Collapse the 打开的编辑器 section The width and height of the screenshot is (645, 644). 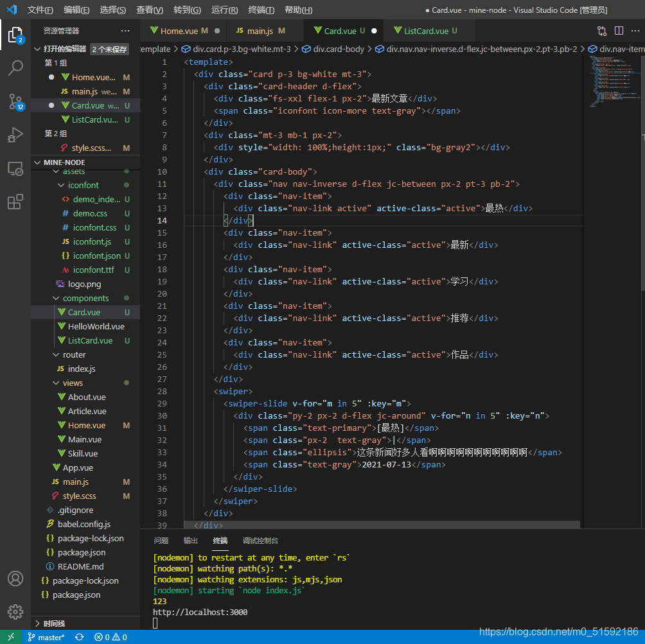[x=65, y=49]
